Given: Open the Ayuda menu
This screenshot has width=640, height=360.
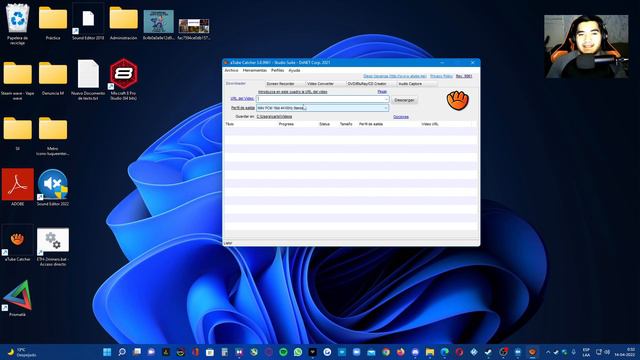Looking at the screenshot, I should tap(294, 70).
